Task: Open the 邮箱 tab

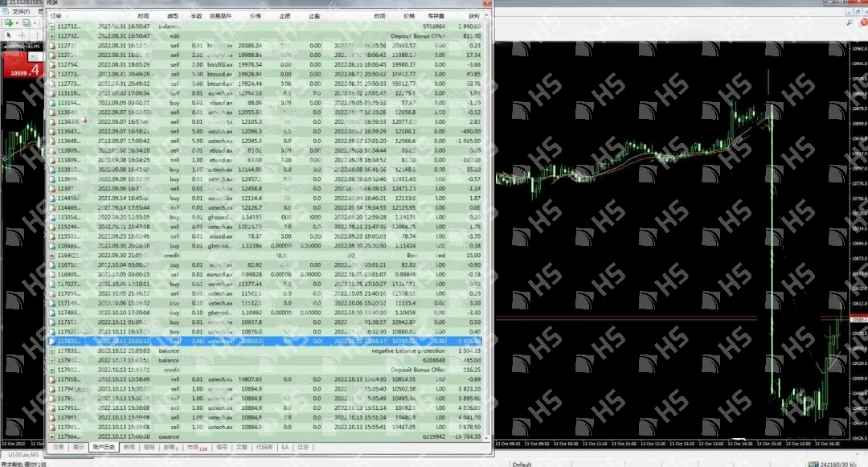Action: point(170,447)
